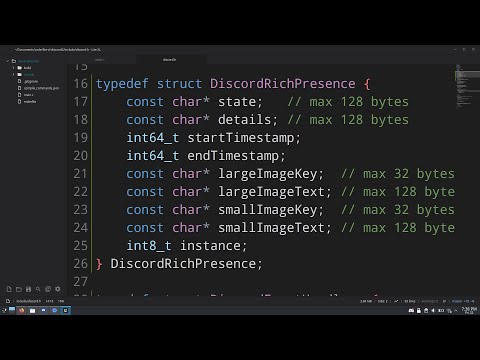Click line number 21 in gutter
Screen dimensions: 480x360
click(x=81, y=174)
